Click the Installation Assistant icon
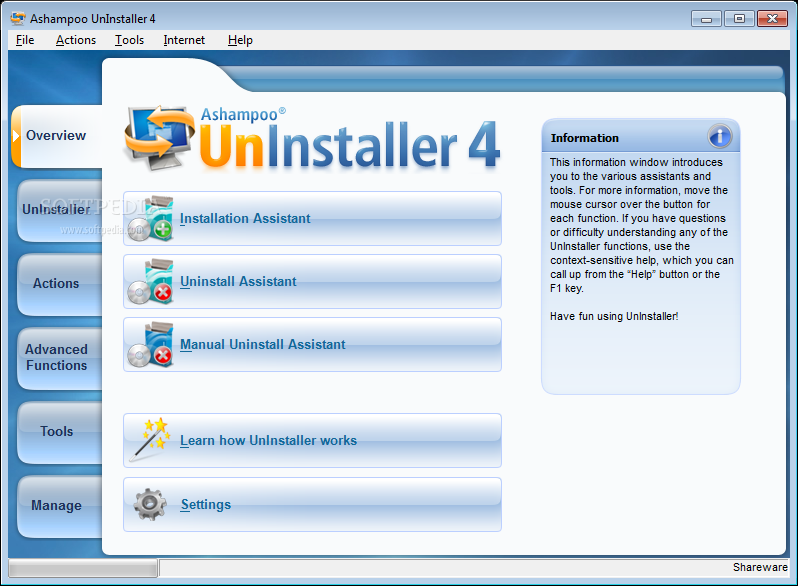 coord(151,219)
